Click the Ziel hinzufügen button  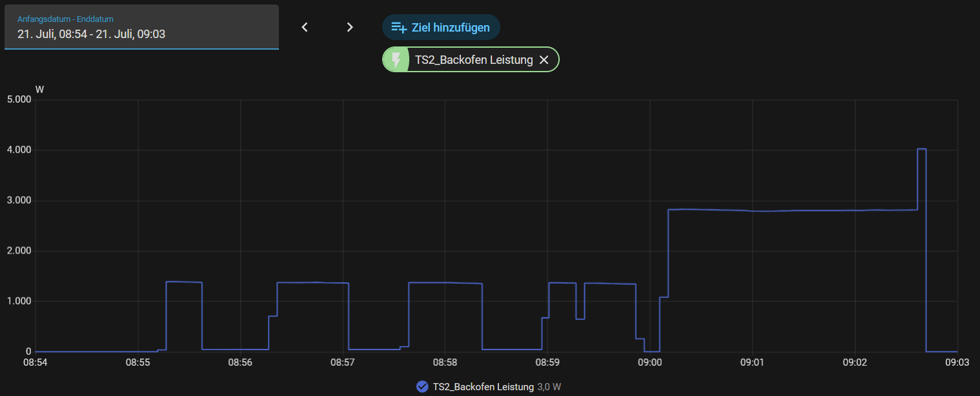click(441, 27)
